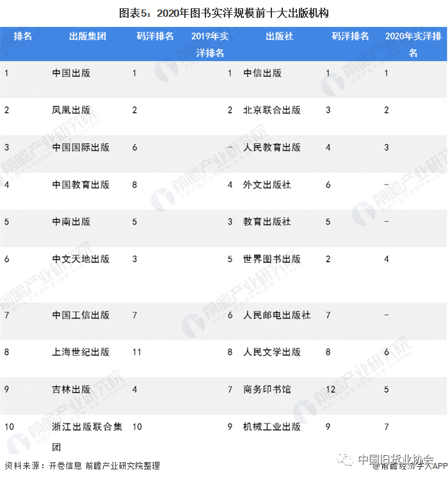Select the 北京联合出版 entry
448x479 pixels.
[x=272, y=110]
